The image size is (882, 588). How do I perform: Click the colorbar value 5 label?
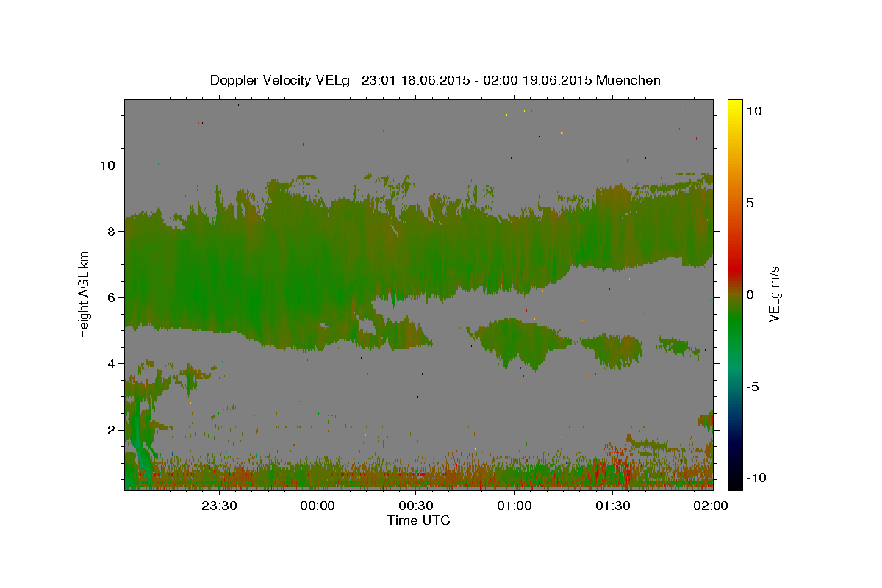click(750, 202)
